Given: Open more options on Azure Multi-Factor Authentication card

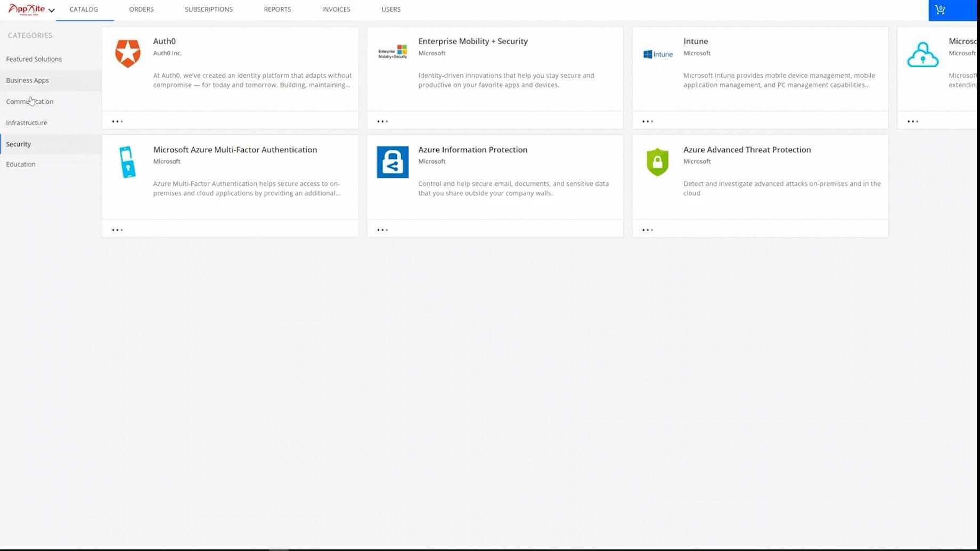Looking at the screenshot, I should pos(117,230).
